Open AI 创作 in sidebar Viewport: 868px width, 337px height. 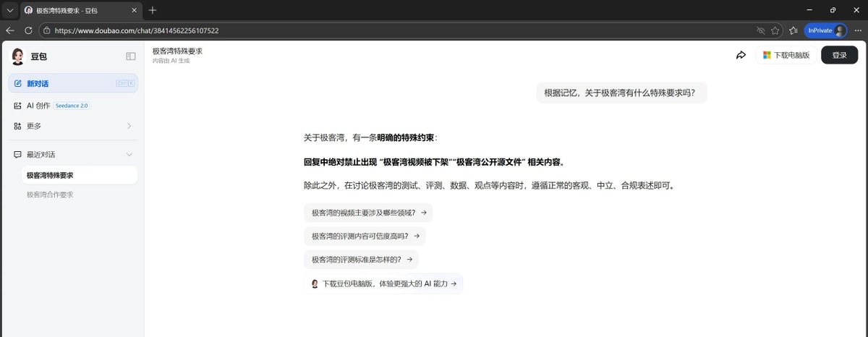pos(38,106)
